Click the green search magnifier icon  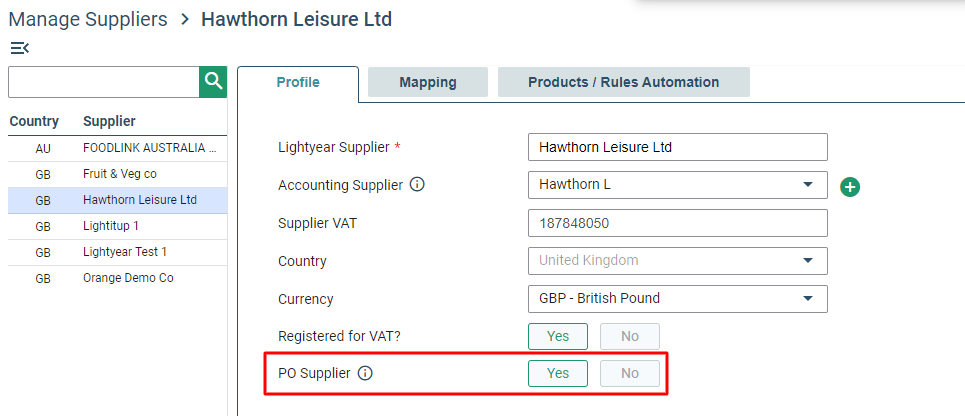(x=213, y=82)
